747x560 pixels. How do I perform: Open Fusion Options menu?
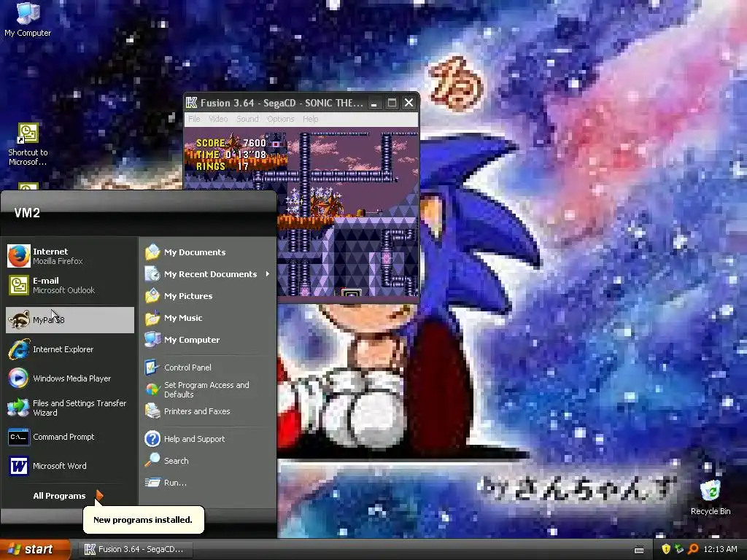pyautogui.click(x=280, y=119)
